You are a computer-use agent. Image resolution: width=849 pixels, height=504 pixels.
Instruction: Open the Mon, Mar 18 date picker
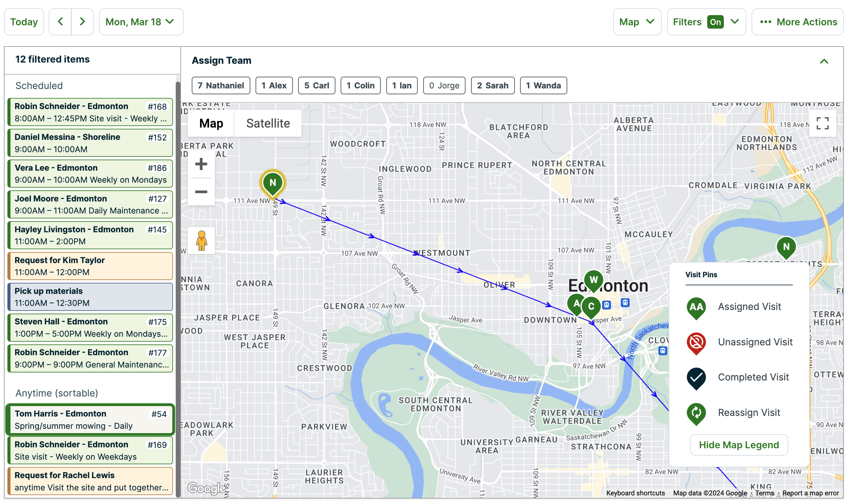point(141,22)
